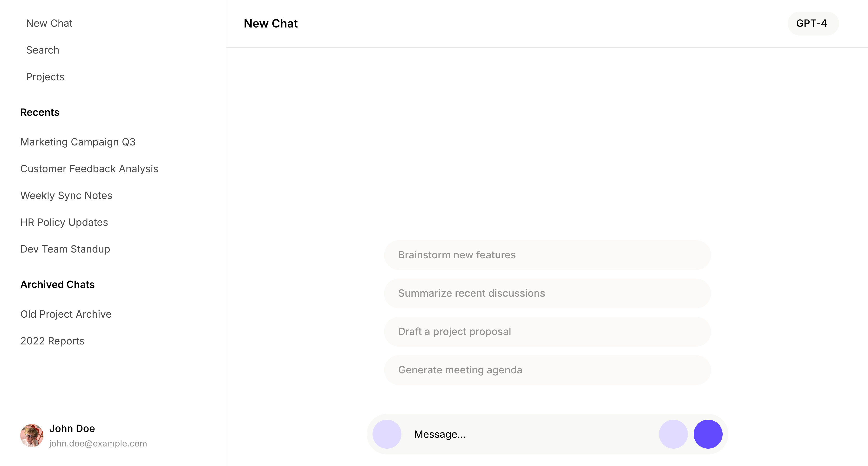Pick the Generate meeting agenda suggestion
Screen dimensions: 868x466
(547, 370)
